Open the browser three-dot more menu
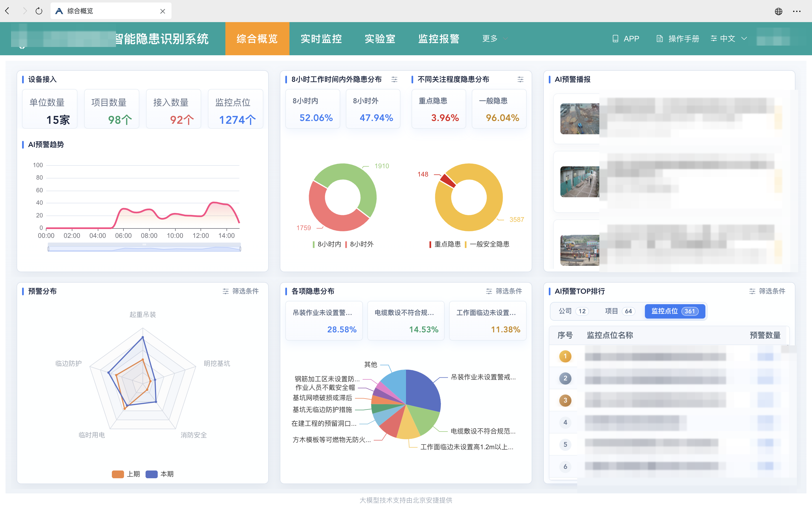The width and height of the screenshot is (812, 510). [x=797, y=11]
